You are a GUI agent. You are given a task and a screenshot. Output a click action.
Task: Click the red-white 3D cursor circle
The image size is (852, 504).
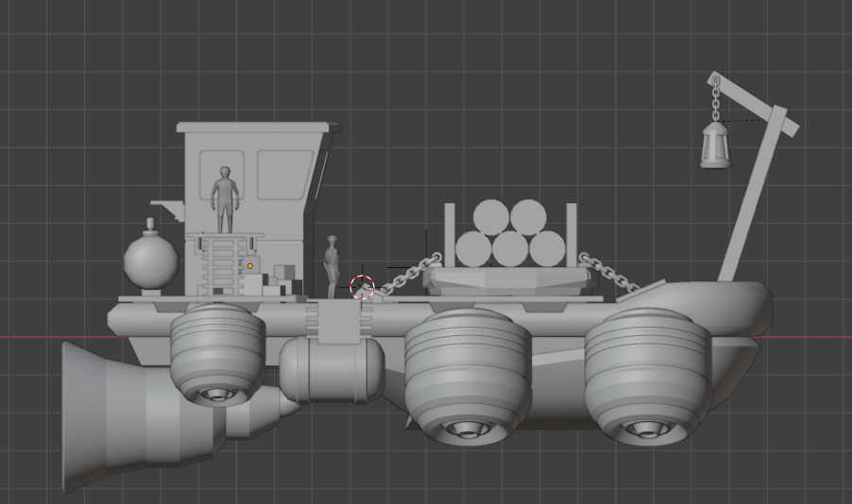point(363,288)
